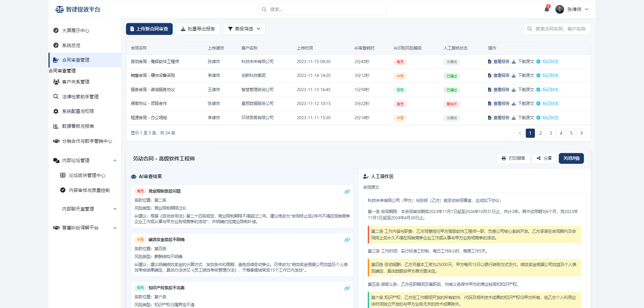
Task: Mark status for 保密协议 - 项目合作
Action: tap(547, 104)
